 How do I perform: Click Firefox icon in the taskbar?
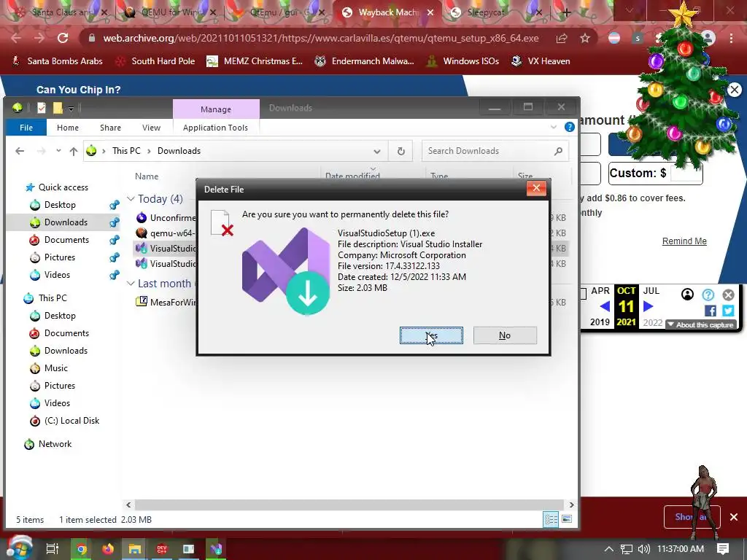108,549
